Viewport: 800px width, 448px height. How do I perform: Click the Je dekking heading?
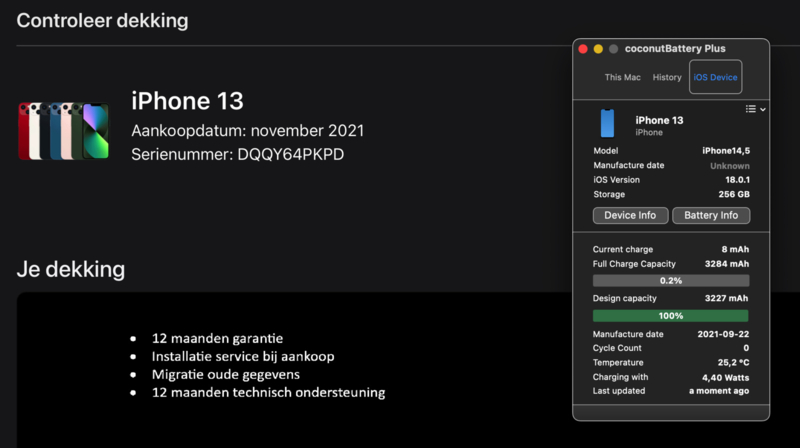coord(71,269)
